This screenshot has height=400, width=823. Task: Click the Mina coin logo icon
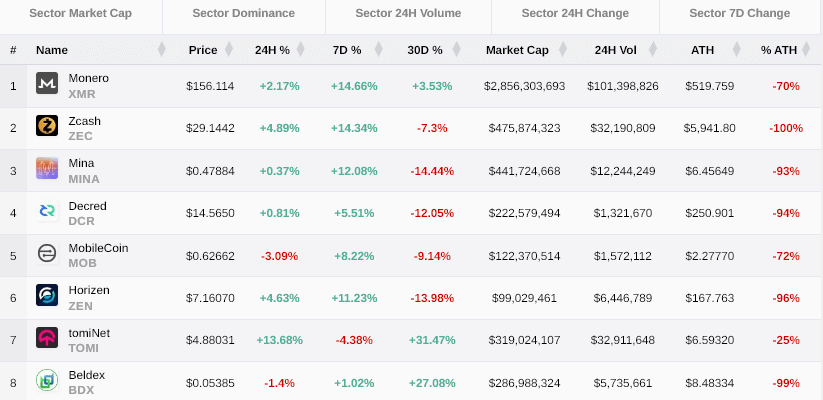click(47, 169)
